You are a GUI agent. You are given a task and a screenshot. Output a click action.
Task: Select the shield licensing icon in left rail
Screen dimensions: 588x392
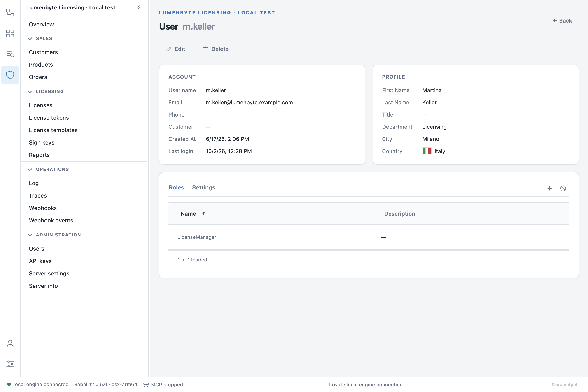point(10,75)
